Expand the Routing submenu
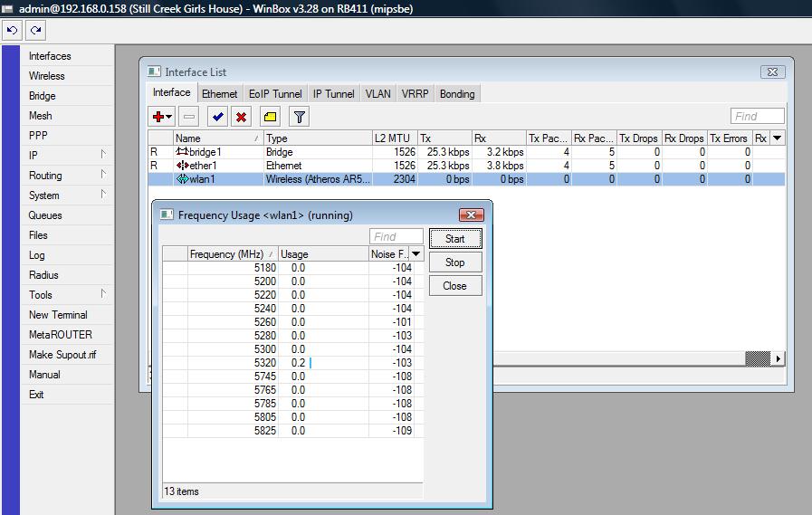812x515 pixels. (x=103, y=175)
